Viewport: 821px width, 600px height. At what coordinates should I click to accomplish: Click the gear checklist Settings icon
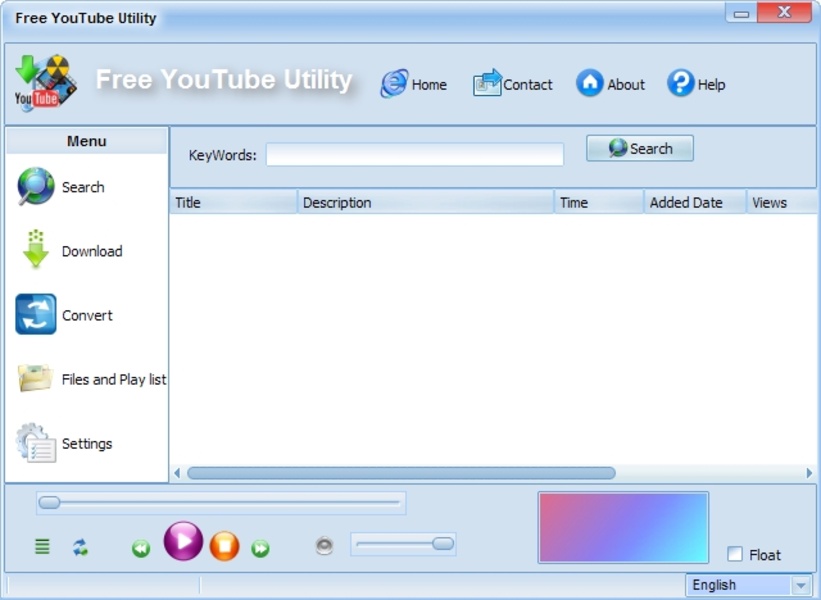(x=36, y=443)
